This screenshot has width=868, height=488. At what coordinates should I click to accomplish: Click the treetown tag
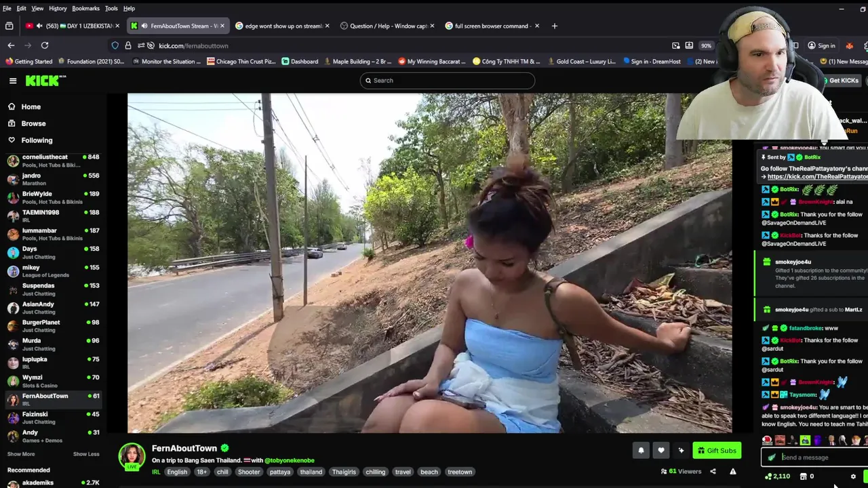(x=460, y=472)
